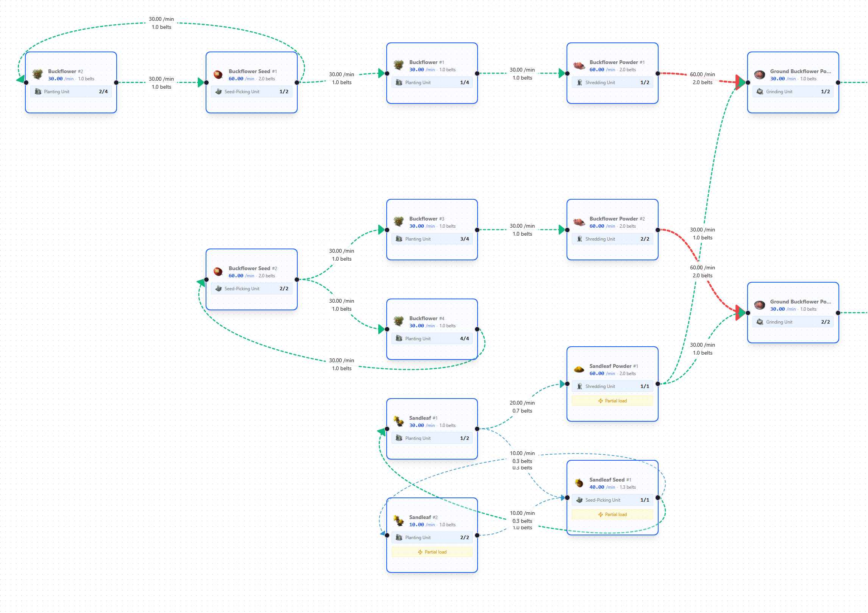Image resolution: width=868 pixels, height=613 pixels.
Task: Click the Buckflower #4 plant icon
Action: (398, 321)
